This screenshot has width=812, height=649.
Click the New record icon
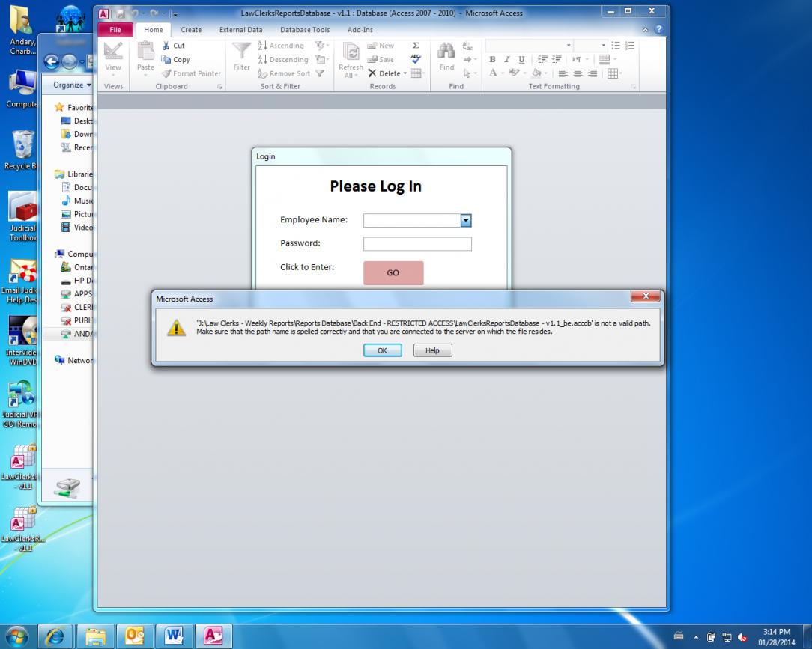[372, 46]
